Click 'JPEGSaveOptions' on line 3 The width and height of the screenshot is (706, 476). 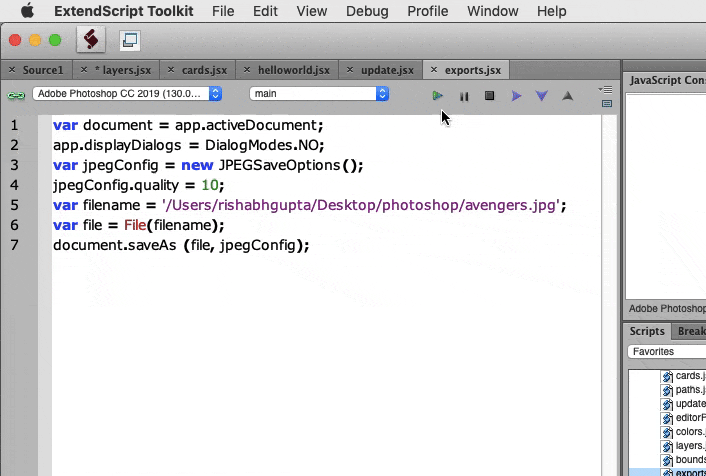(x=279, y=165)
